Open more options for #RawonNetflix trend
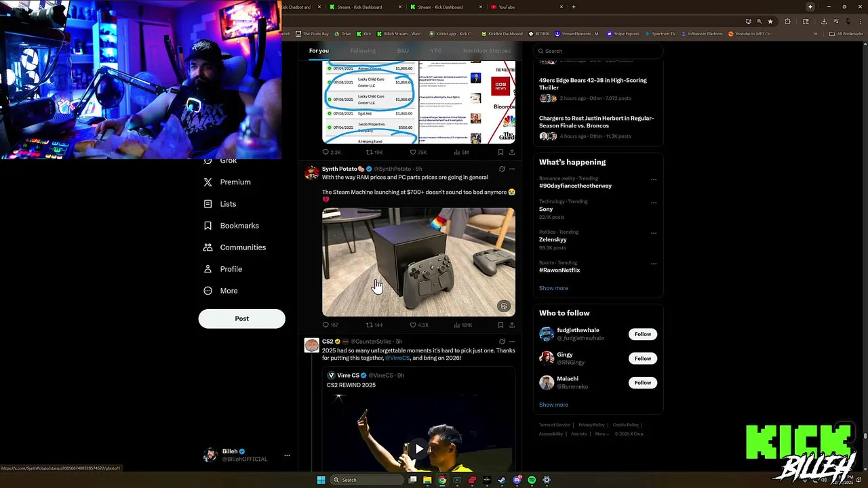This screenshot has height=488, width=868. click(x=654, y=264)
